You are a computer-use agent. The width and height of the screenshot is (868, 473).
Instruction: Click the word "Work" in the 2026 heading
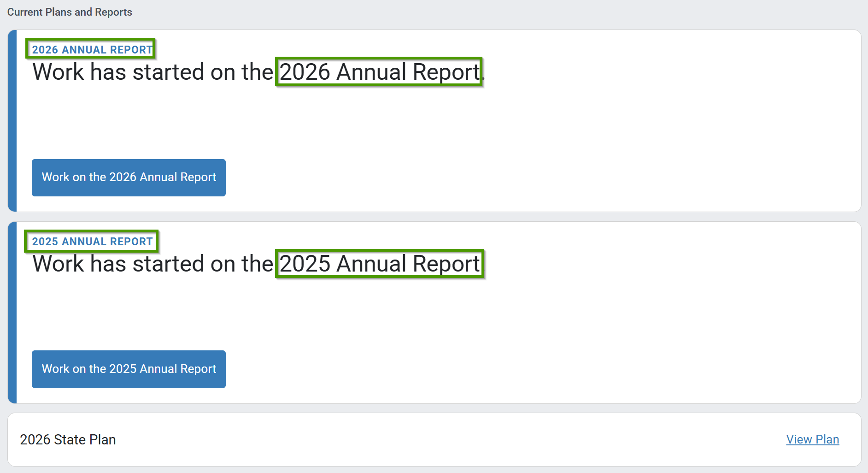[59, 72]
